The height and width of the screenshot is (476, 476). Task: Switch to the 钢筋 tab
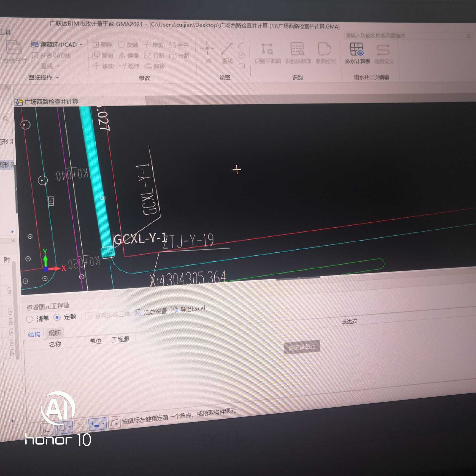coord(55,333)
